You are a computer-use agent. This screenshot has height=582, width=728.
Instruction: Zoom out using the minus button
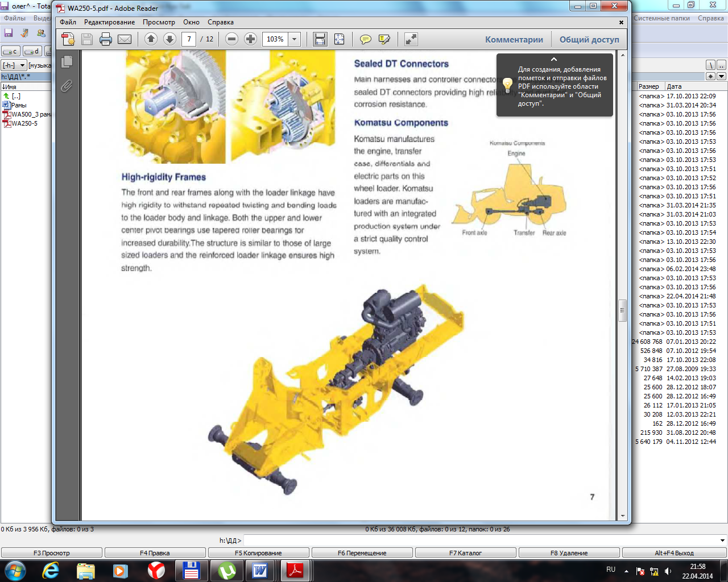click(x=231, y=39)
